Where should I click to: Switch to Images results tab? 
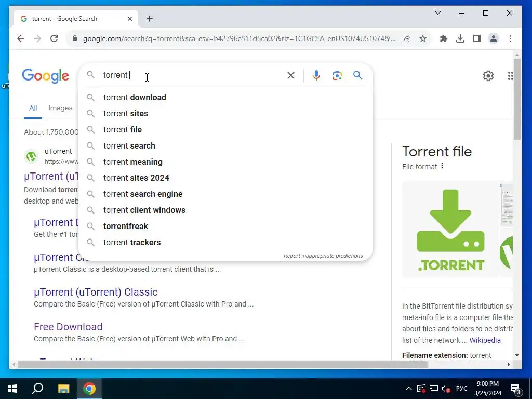tap(60, 108)
